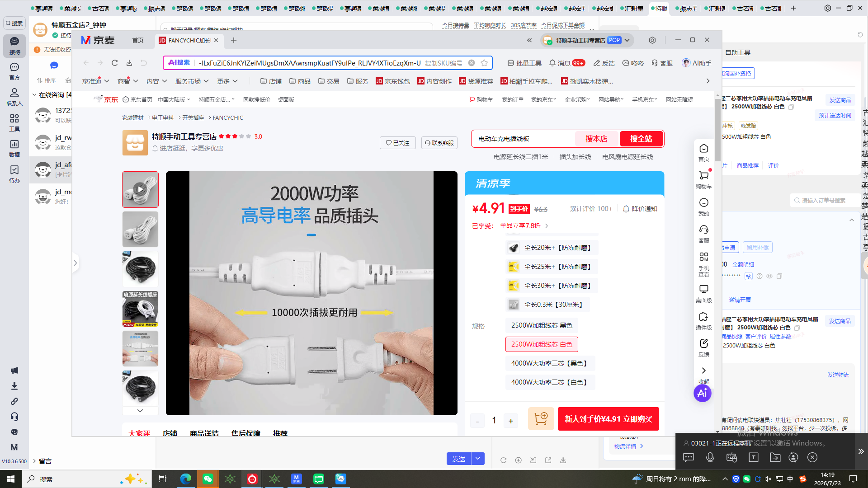Image resolution: width=868 pixels, height=488 pixels.
Task: Open the arrow dropdown next to 发送
Action: (478, 459)
